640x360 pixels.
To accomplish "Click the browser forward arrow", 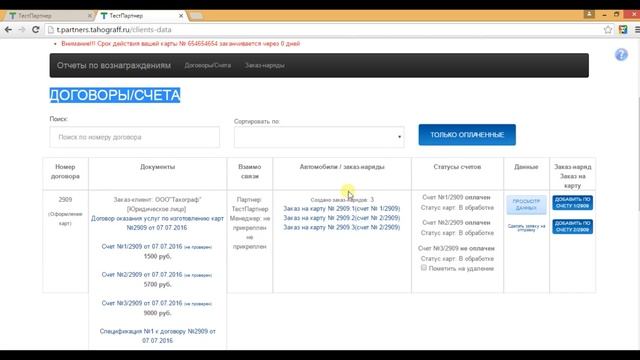I will pos(22,30).
